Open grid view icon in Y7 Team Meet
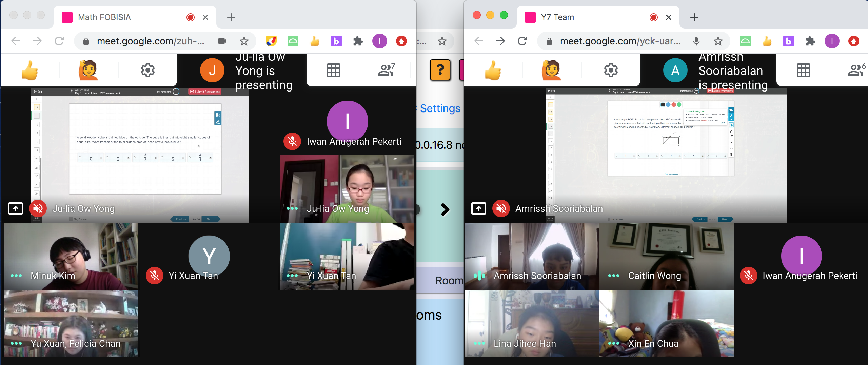The width and height of the screenshot is (868, 365). coord(804,70)
